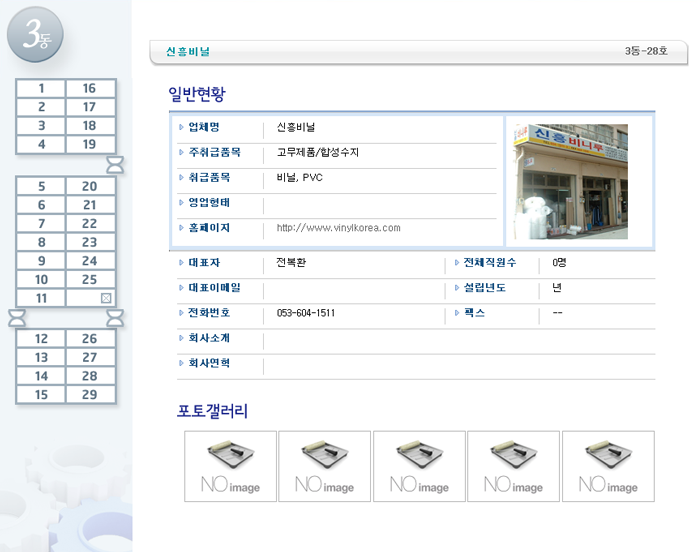Click the 3동-28호 location label
The image size is (697, 552).
646,51
